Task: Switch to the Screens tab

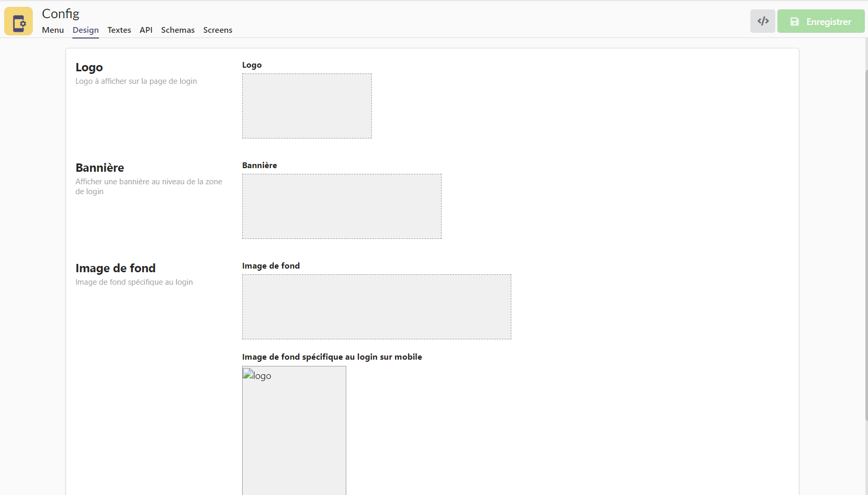Action: coord(218,30)
